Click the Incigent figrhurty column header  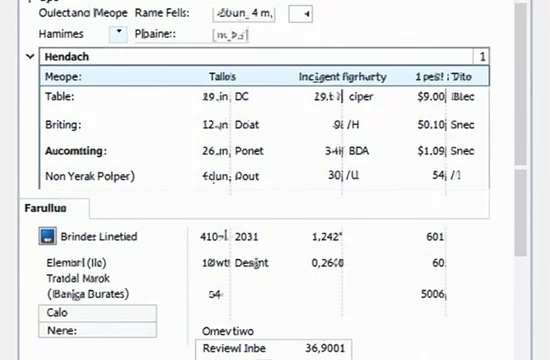[x=342, y=77]
